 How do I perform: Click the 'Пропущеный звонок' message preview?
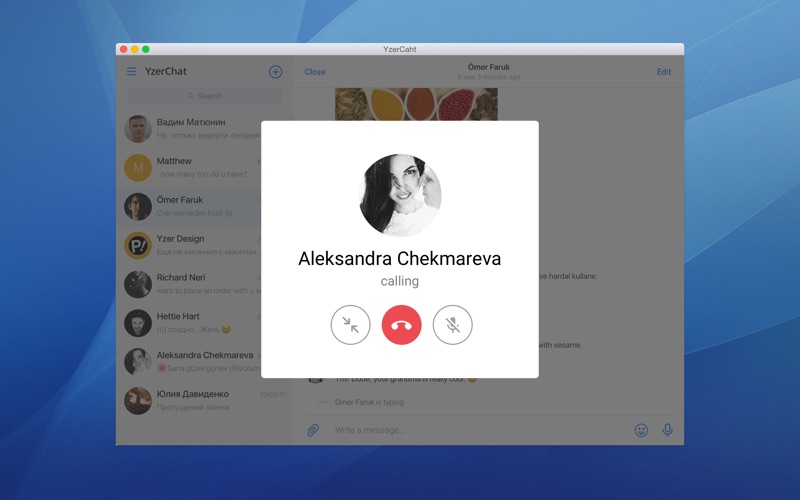coord(193,407)
